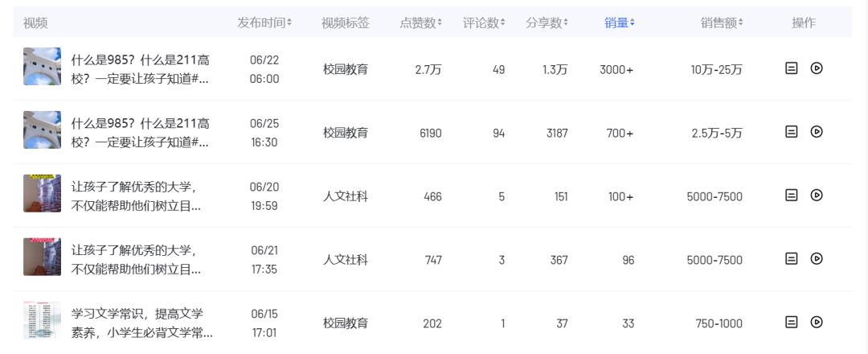
Task: Open thumbnail of 06/21 17:35 video
Action: tap(42, 257)
